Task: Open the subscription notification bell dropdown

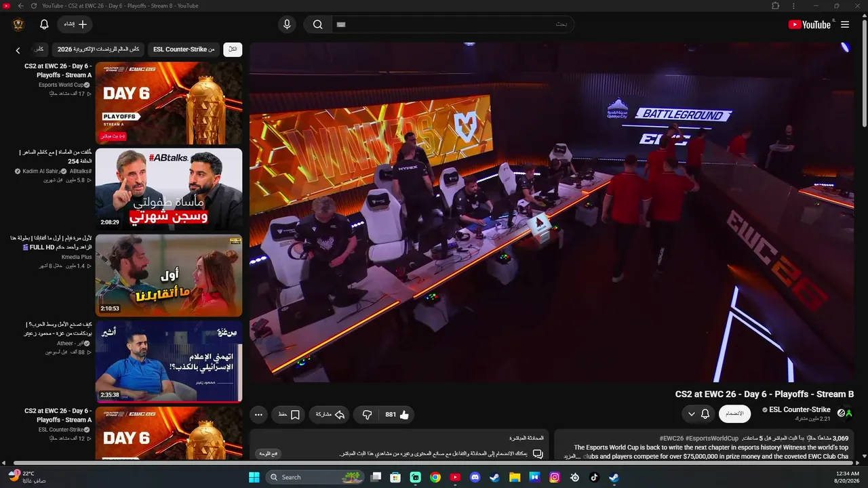Action: [698, 414]
